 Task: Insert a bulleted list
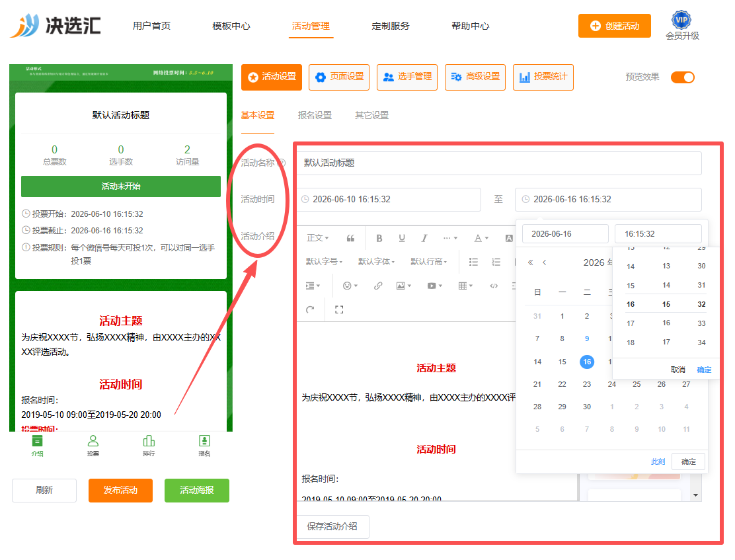pyautogui.click(x=473, y=262)
